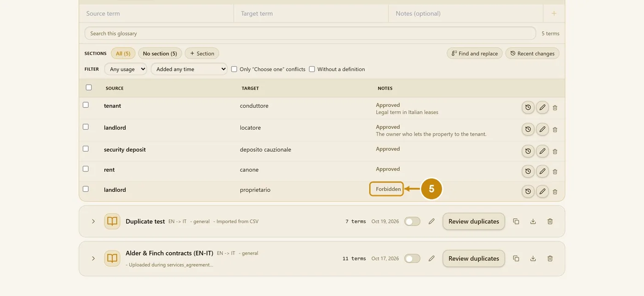Screen dimensions: 644x296
Task: Open the Any usage filter dropdown
Action: [x=126, y=69]
